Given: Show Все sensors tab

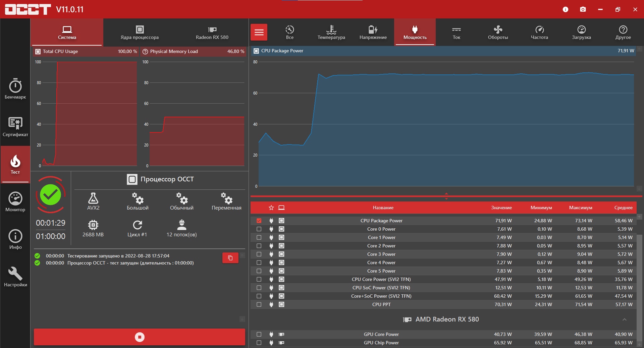Looking at the screenshot, I should point(290,32).
